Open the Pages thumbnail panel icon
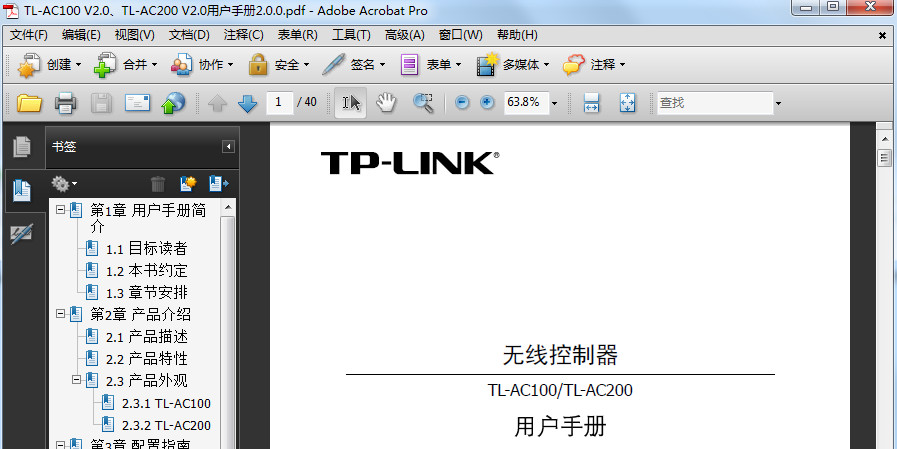This screenshot has height=449, width=897. coord(22,147)
